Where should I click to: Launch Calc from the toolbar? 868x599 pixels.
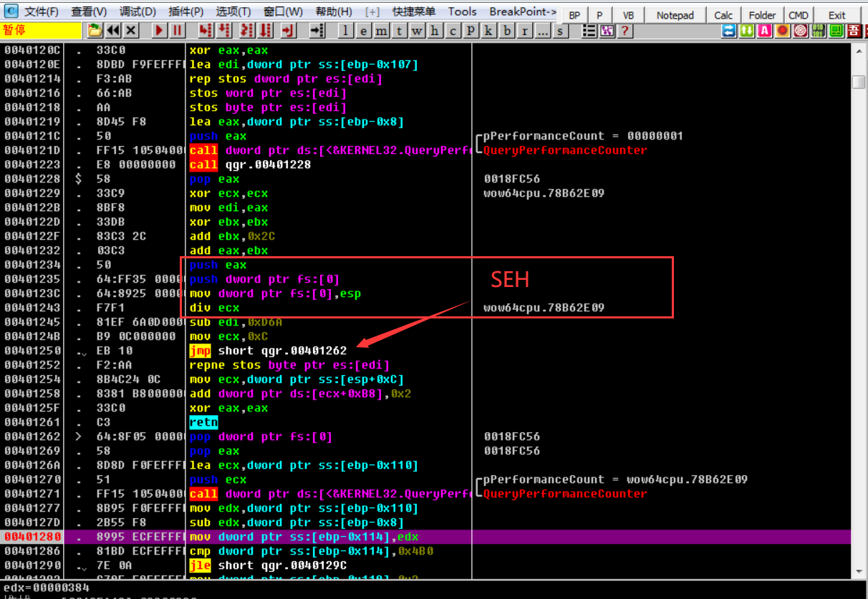[x=723, y=15]
